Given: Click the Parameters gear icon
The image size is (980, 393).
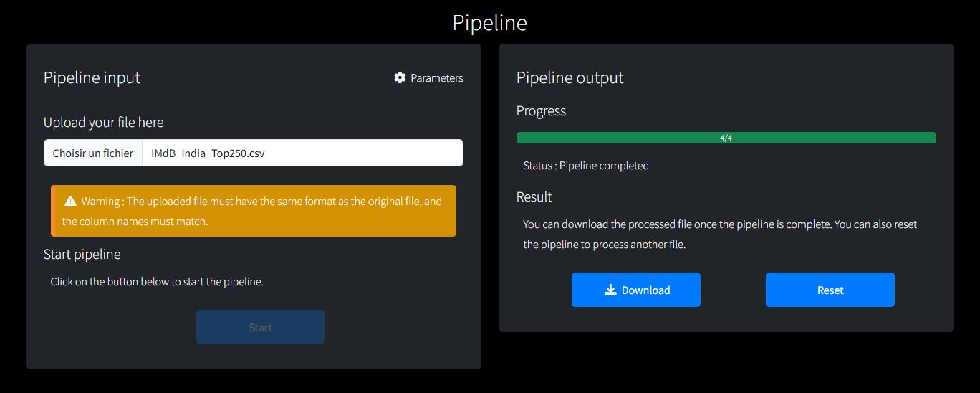Looking at the screenshot, I should 400,77.
